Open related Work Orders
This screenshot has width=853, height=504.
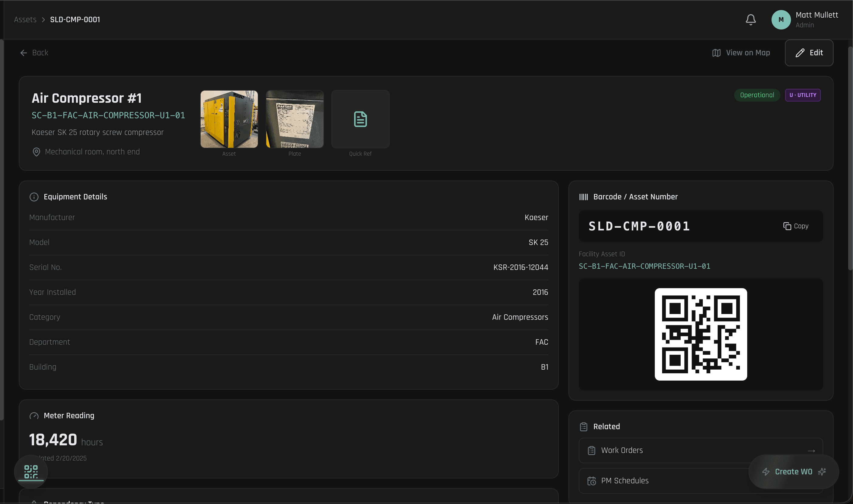coord(700,450)
